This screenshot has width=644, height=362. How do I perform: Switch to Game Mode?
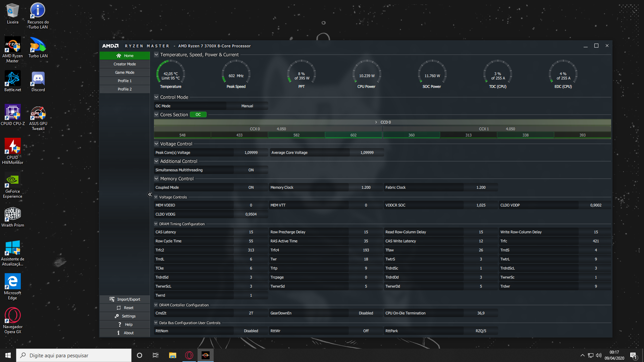point(125,72)
